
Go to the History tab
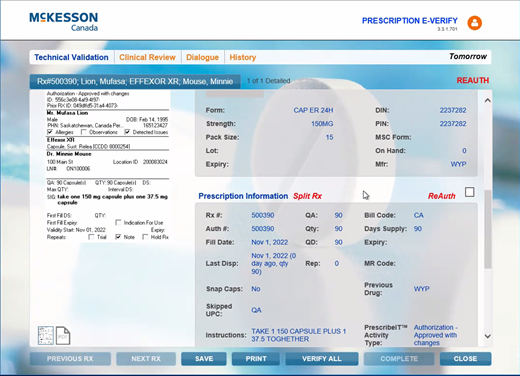click(x=243, y=57)
